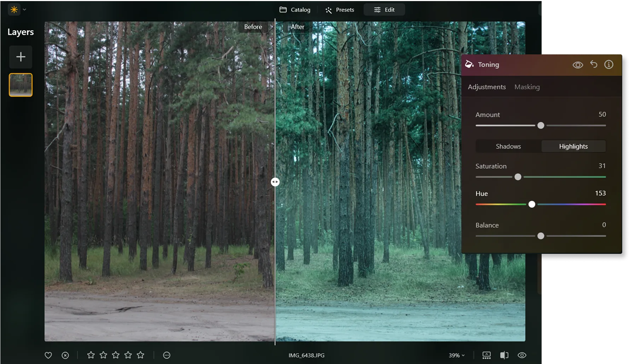The height and width of the screenshot is (364, 630).
Task: Open the Catalog tab
Action: (295, 10)
